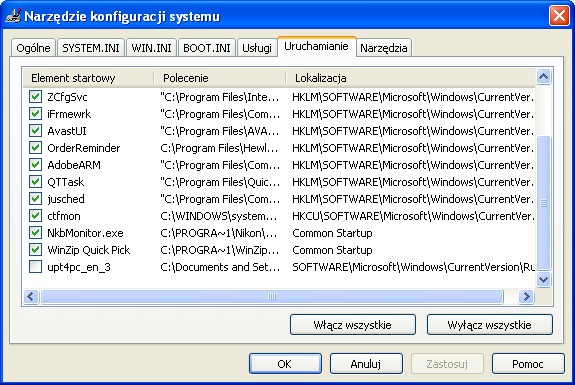Click the Włącz wszystkie button
This screenshot has height=385, width=575.
pyautogui.click(x=353, y=325)
